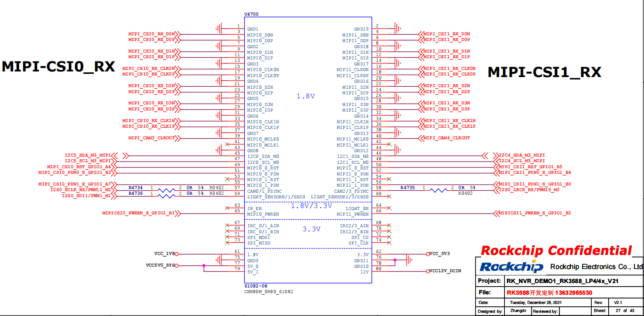Click the MIPI_CSI0_RX_D0N net label
The width and height of the screenshot is (644, 316).
coord(152,34)
